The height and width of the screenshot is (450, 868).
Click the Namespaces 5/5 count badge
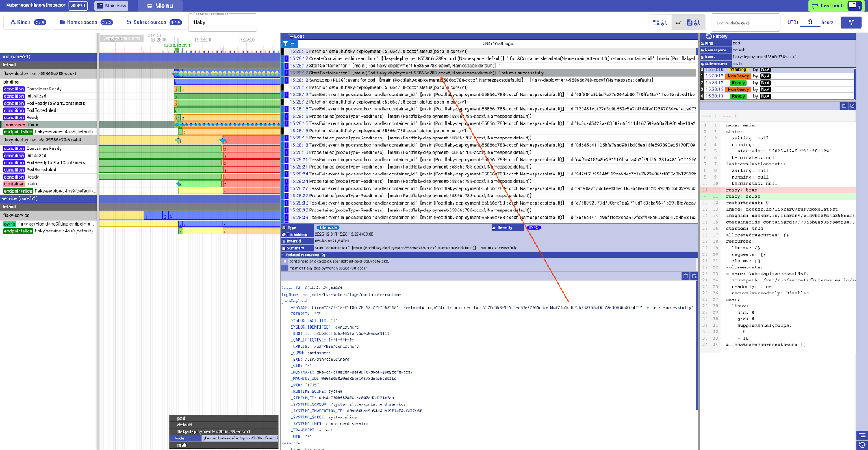[107, 22]
